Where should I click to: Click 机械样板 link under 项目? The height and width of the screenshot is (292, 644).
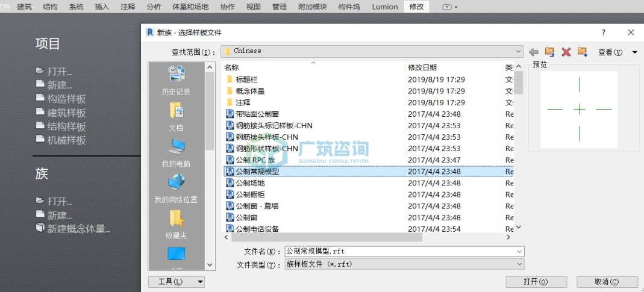pyautogui.click(x=66, y=140)
